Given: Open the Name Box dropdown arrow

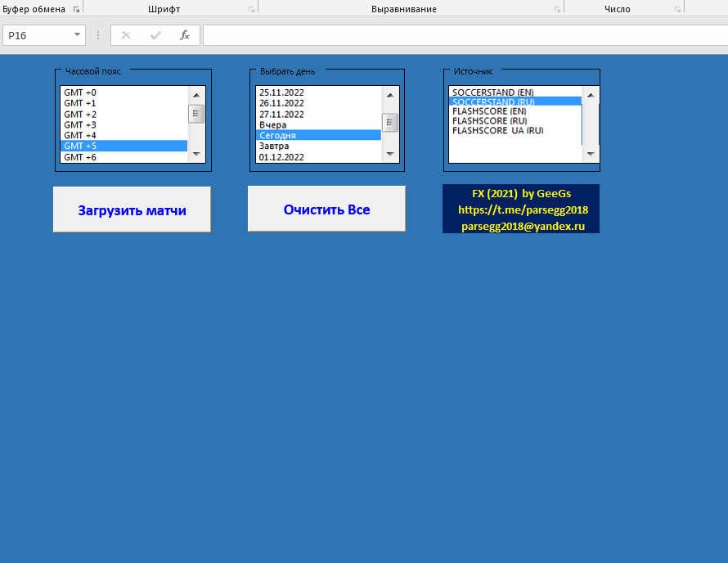Looking at the screenshot, I should tap(77, 35).
